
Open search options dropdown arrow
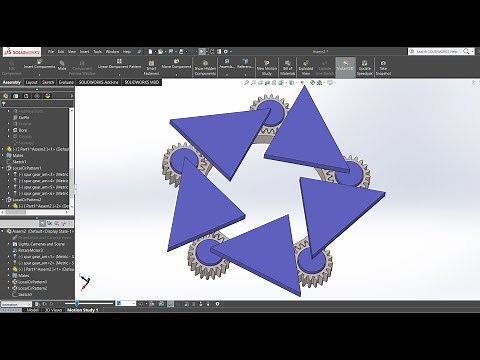[472, 52]
